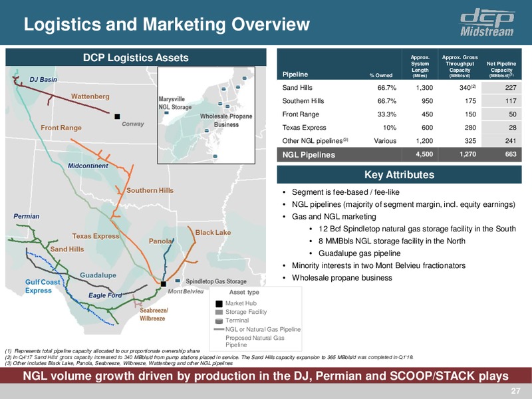The height and width of the screenshot is (399, 532).
Task: Click the % Owned column header
Action: (381, 75)
